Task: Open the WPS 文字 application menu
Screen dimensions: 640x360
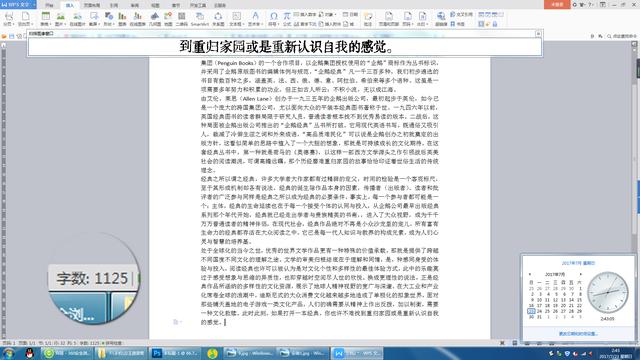Action: tap(18, 5)
